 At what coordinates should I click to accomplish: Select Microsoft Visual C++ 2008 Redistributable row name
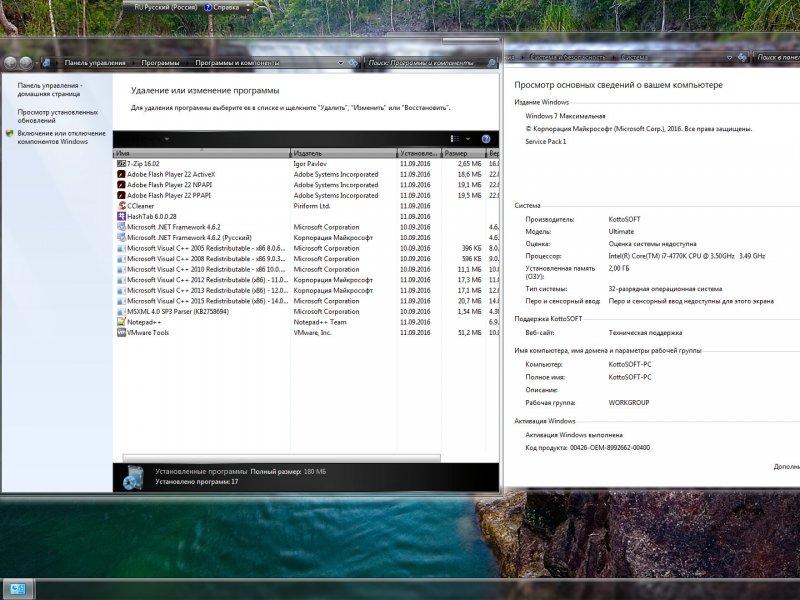tap(206, 259)
